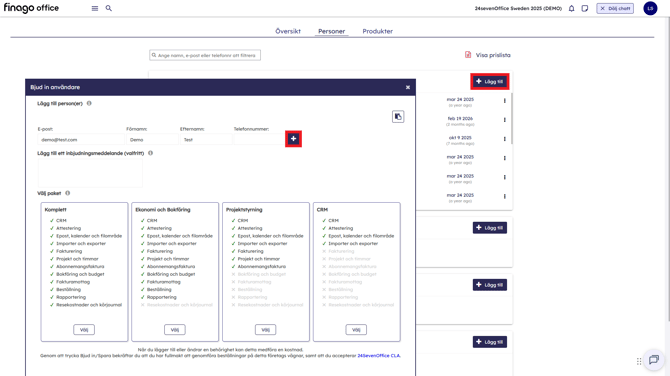The image size is (670, 376).
Task: Click Komplett package title
Action: 56,210
